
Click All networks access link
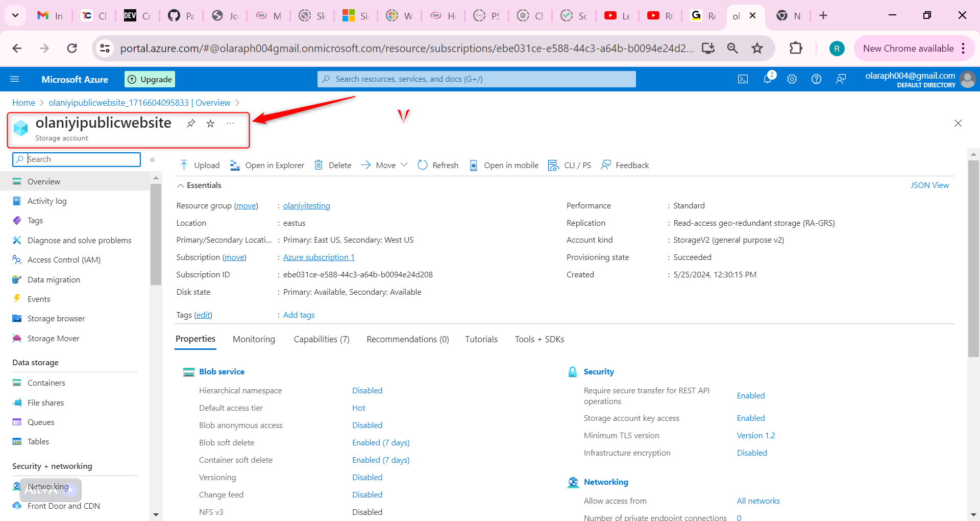coord(758,501)
